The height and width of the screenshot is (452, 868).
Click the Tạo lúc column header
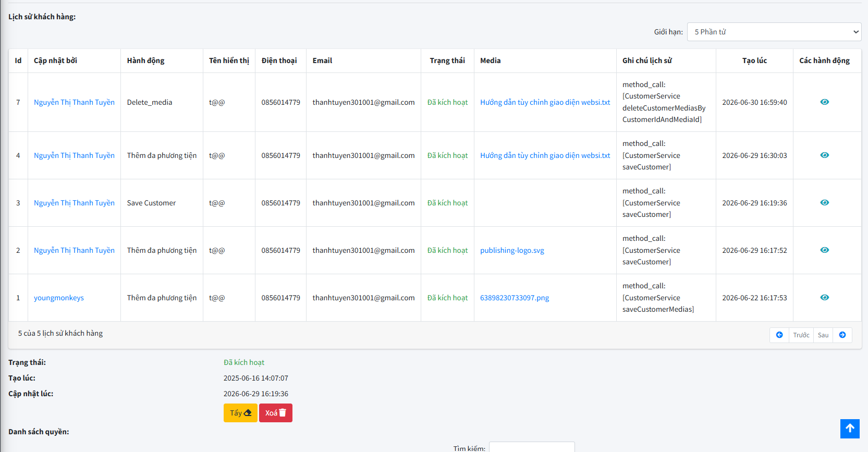pyautogui.click(x=754, y=60)
